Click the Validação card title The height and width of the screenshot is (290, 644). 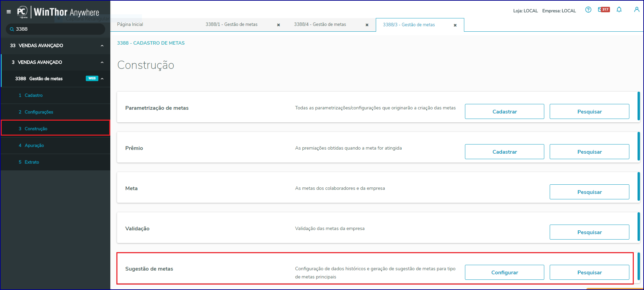pos(137,229)
